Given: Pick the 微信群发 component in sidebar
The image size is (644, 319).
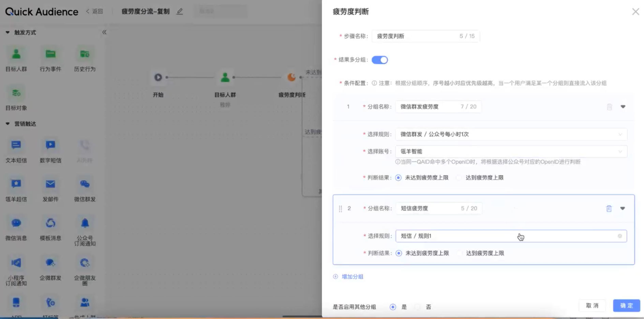Looking at the screenshot, I should [85, 184].
